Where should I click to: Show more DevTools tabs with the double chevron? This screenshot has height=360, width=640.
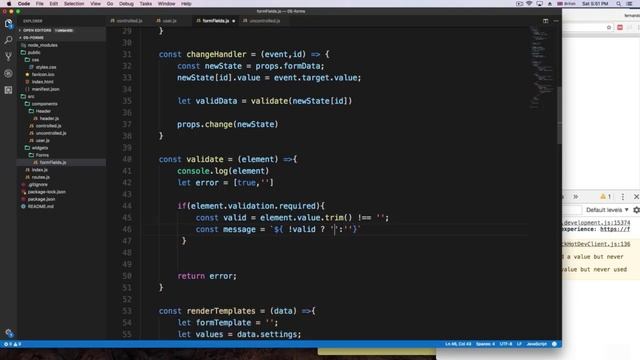coord(576,197)
